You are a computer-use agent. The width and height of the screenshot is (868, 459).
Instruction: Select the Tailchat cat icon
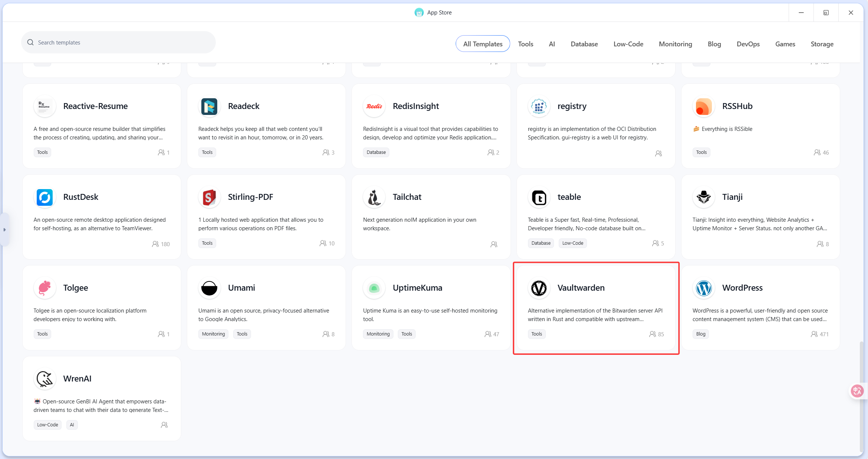click(374, 197)
